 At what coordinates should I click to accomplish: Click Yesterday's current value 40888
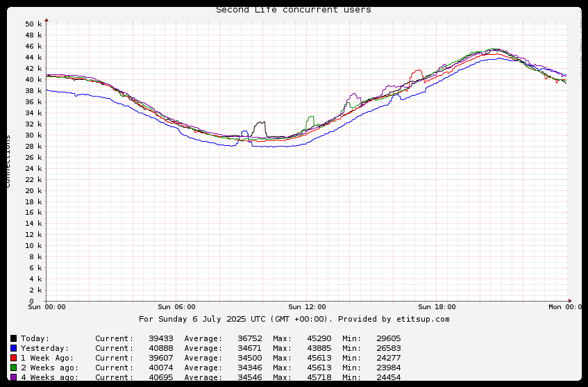[161, 348]
